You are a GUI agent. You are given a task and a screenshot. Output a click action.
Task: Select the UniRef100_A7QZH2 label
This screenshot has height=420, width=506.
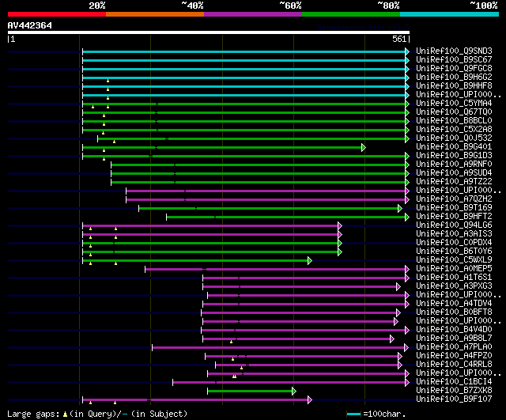coord(454,199)
